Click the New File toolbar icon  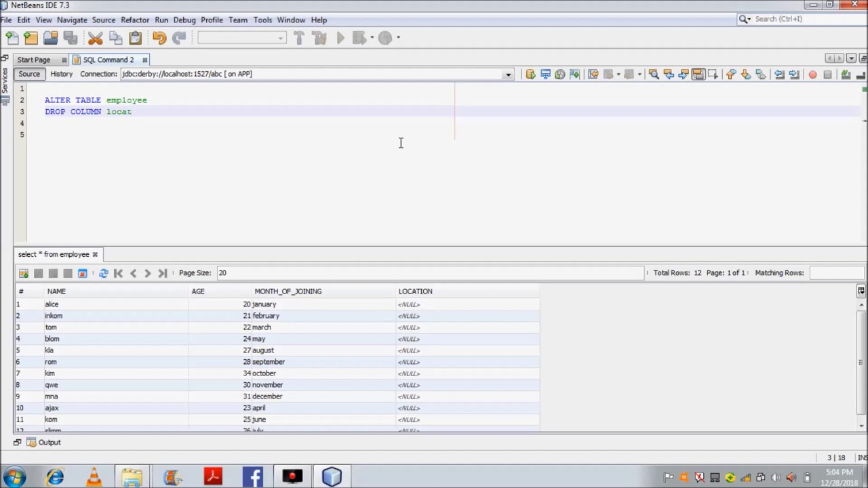click(12, 38)
